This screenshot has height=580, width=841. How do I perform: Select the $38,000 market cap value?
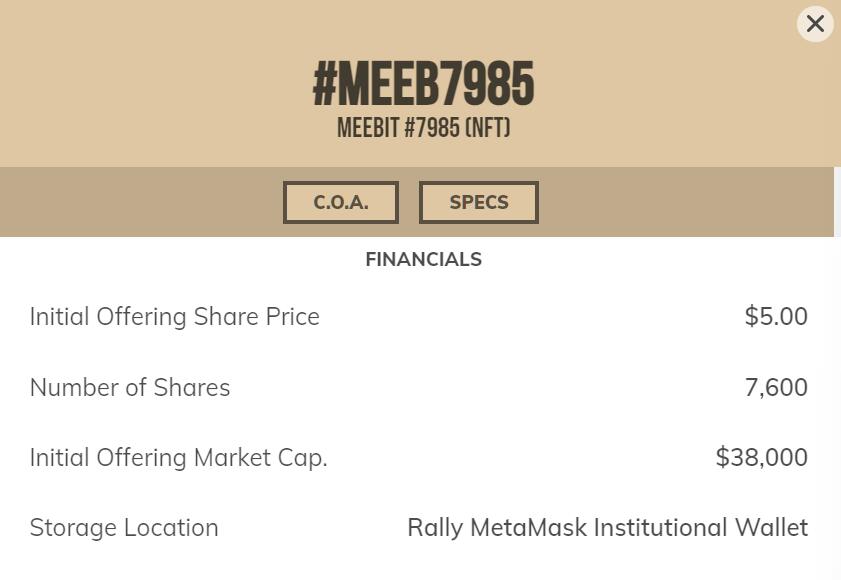[761, 458]
